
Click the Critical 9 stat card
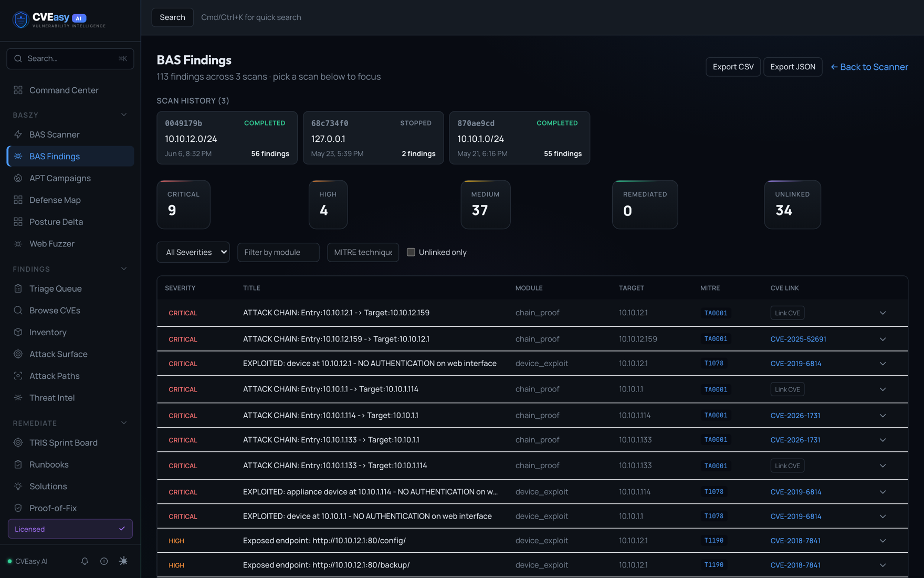pyautogui.click(x=183, y=204)
